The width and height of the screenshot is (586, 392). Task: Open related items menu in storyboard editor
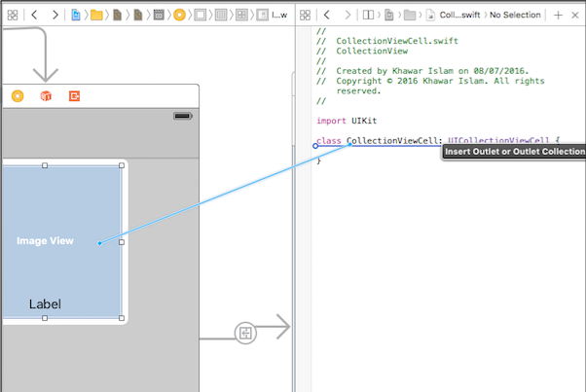[13, 16]
